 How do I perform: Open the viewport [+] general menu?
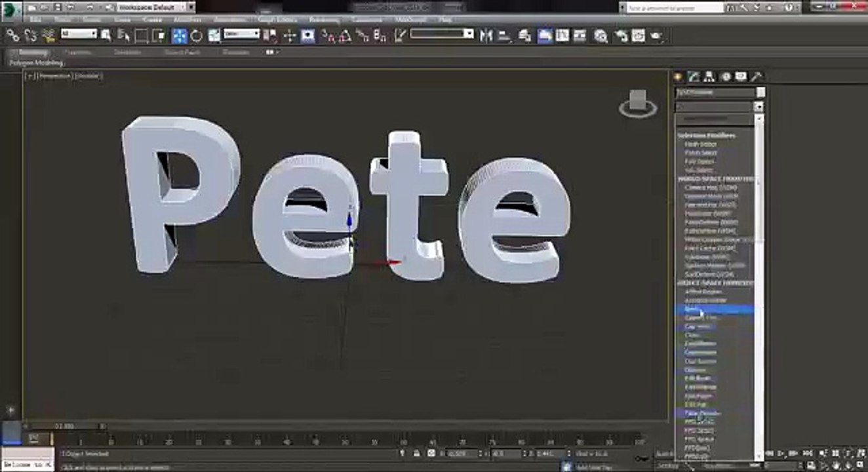[x=30, y=76]
